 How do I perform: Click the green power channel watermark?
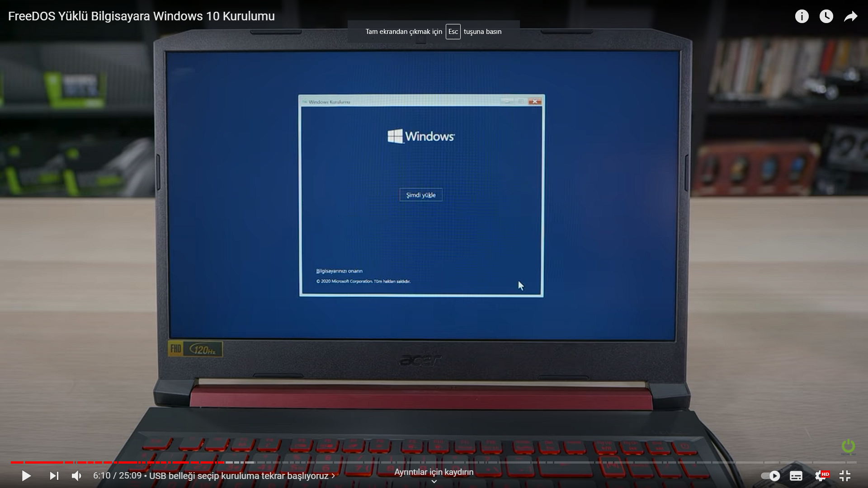click(x=848, y=446)
